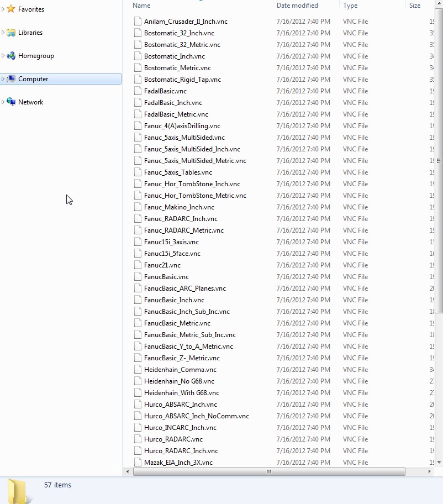This screenshot has width=443, height=504.
Task: Sort files by the Name column header
Action: 141,6
